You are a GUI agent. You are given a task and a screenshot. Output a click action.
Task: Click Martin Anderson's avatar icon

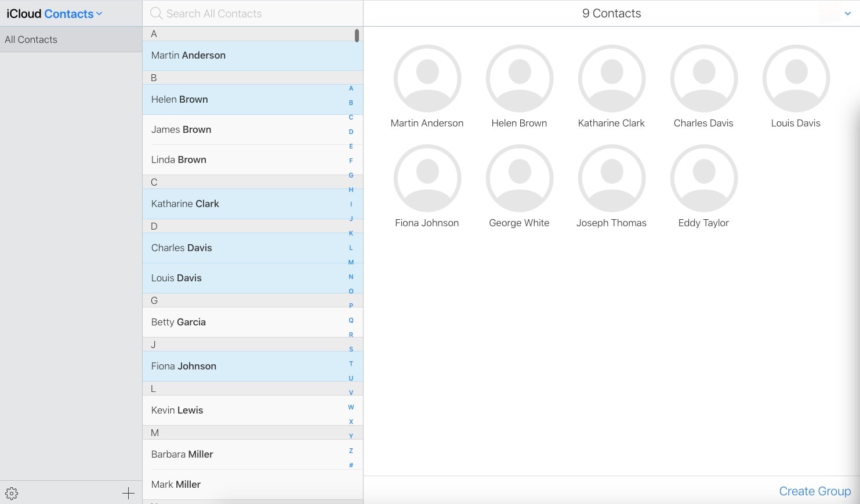tap(427, 79)
